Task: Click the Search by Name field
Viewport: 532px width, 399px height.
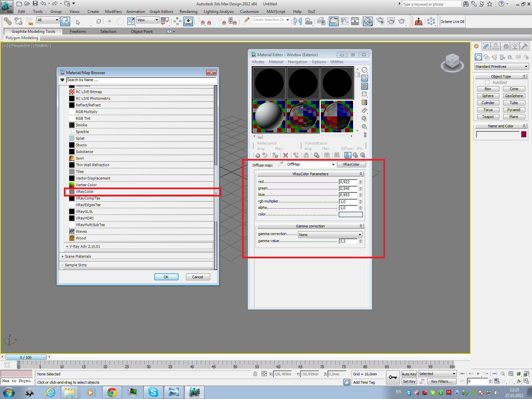Action: click(x=141, y=80)
